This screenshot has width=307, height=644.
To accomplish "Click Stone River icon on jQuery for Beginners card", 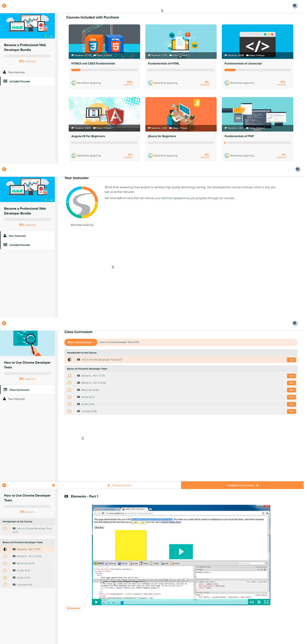I will point(150,156).
